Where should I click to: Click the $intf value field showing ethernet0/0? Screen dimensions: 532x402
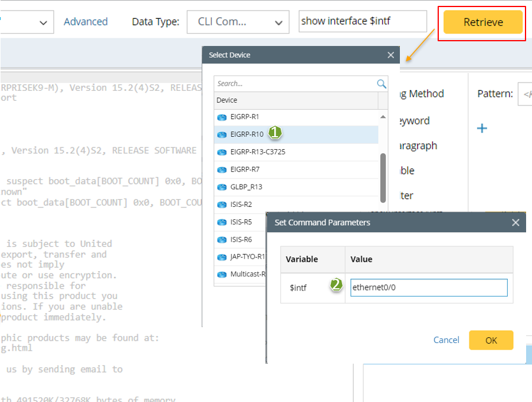429,288
